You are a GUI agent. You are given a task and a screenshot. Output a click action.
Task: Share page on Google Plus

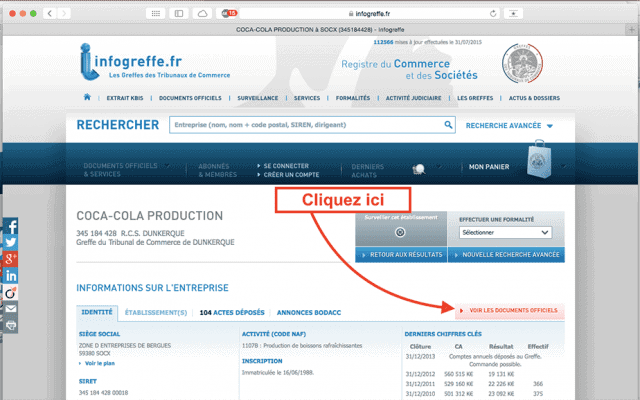pos(11,259)
